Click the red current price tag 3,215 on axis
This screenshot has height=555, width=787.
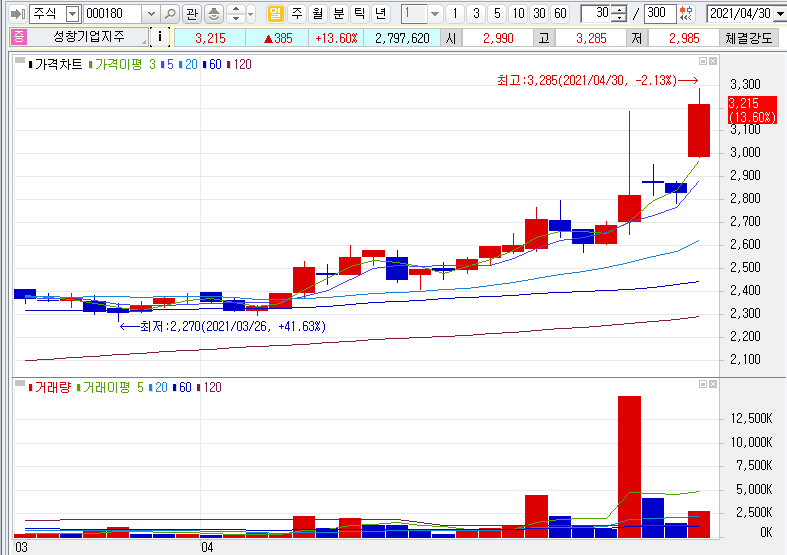pyautogui.click(x=752, y=110)
